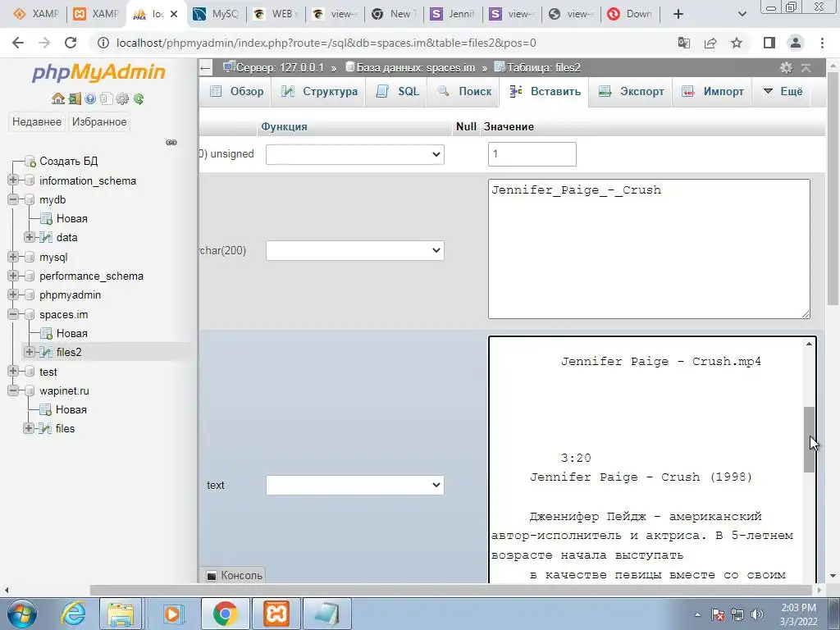
Task: Expand the information_schema database node
Action: click(x=13, y=180)
